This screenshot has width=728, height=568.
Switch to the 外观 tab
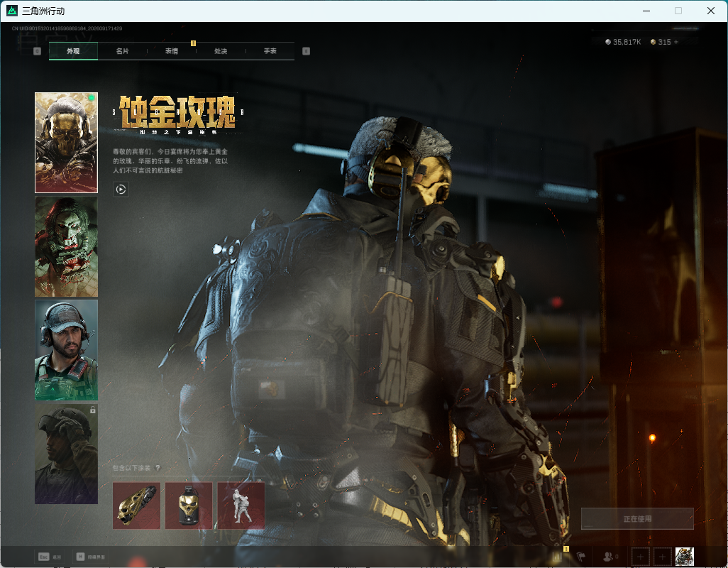(x=73, y=51)
